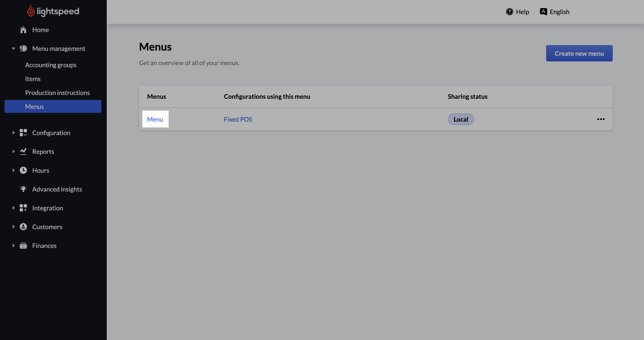Click the Menu management label
Image resolution: width=644 pixels, height=340 pixels.
coord(59,48)
